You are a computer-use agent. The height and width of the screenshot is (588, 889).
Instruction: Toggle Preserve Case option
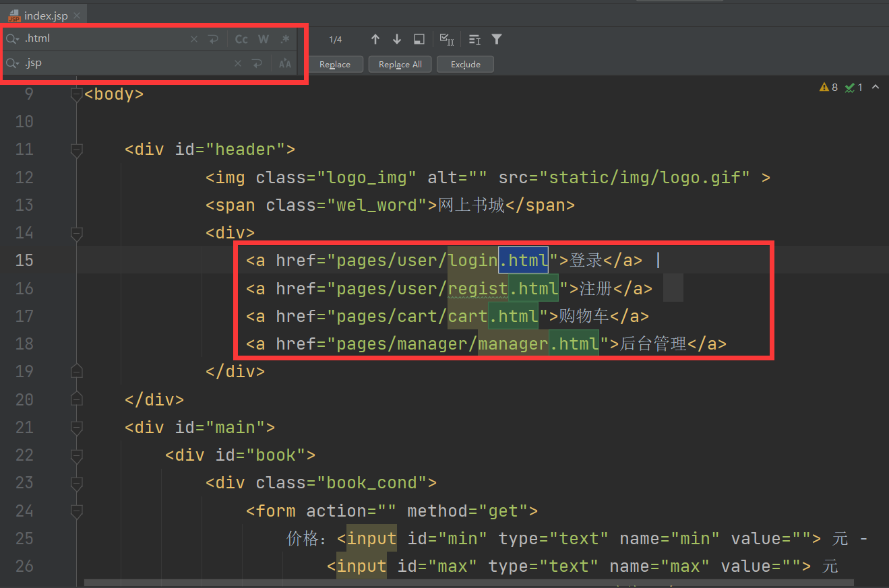tap(285, 64)
